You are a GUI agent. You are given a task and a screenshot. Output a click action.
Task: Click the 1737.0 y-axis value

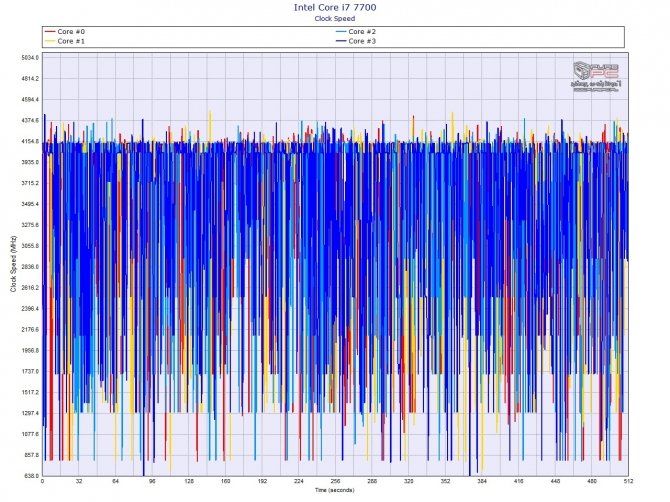[30, 371]
